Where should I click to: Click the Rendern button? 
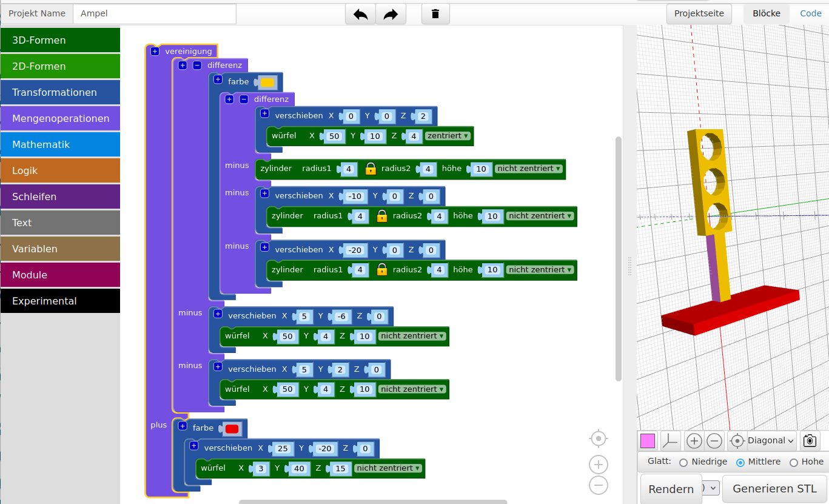click(x=671, y=489)
